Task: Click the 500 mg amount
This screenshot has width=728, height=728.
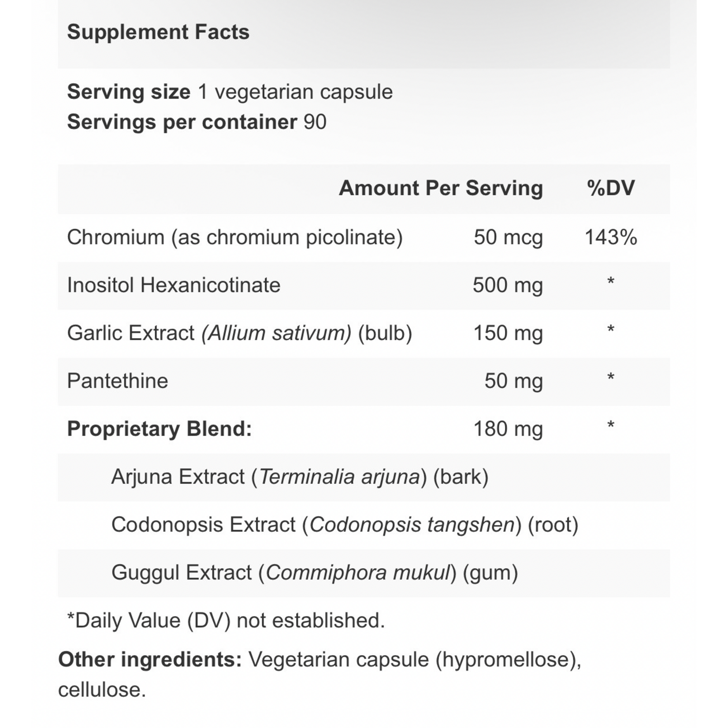Action: [x=507, y=286]
